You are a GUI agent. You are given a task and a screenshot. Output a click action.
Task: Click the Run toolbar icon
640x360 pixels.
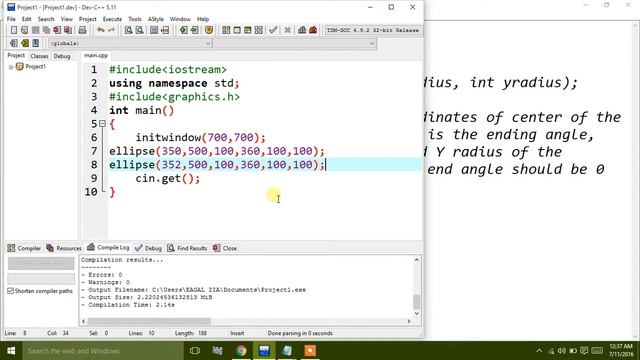237,30
